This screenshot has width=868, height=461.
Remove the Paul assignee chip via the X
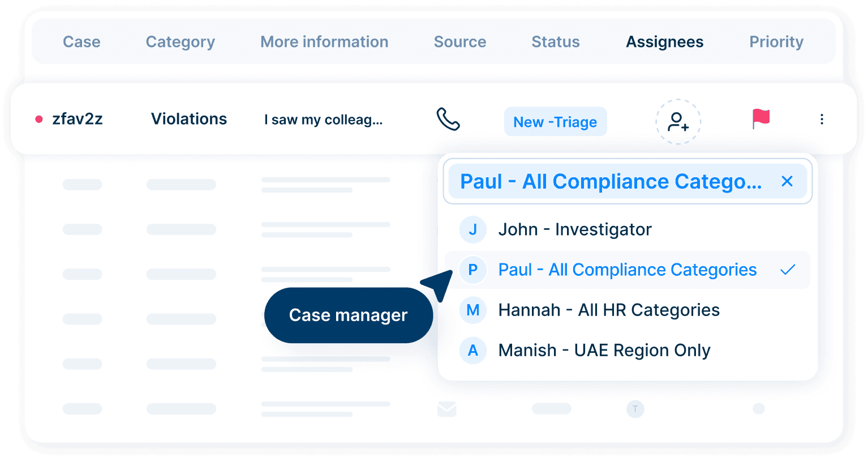click(x=787, y=181)
